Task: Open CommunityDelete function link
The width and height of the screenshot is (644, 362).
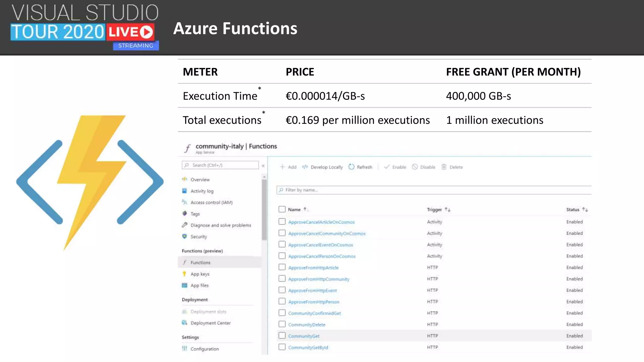Action: (307, 325)
